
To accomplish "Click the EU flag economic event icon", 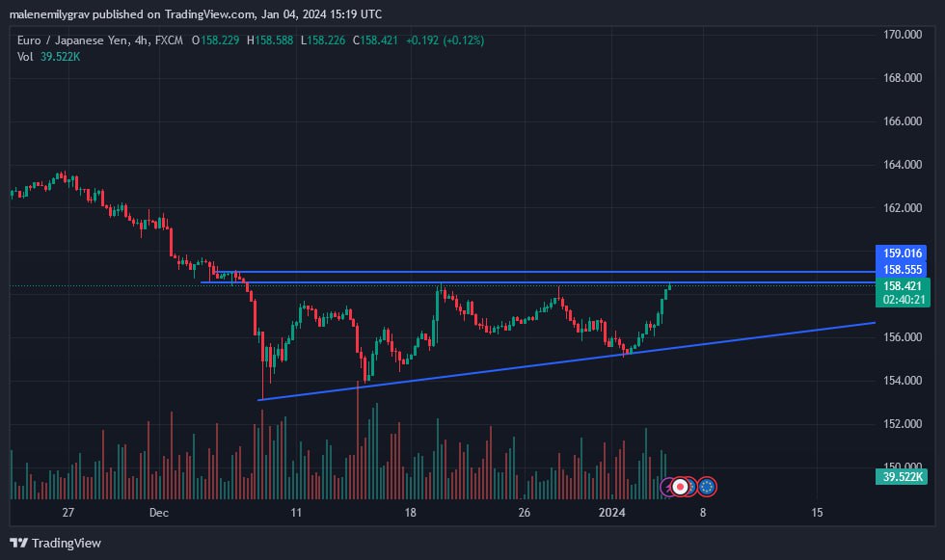I will pos(706,486).
